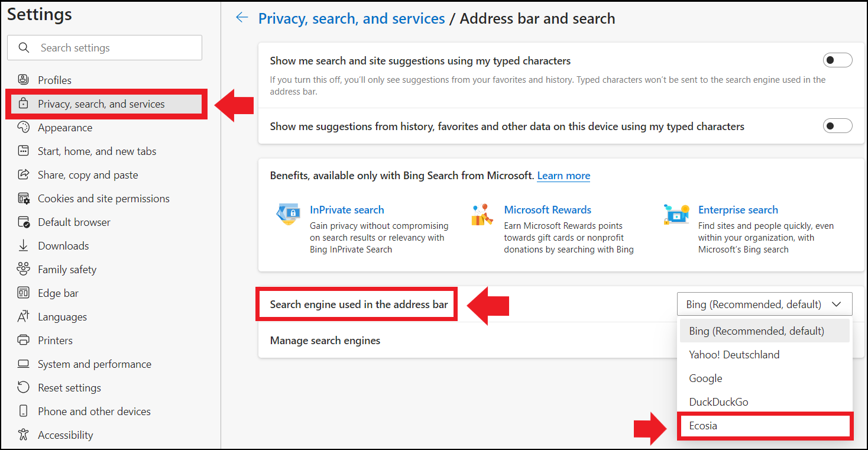The width and height of the screenshot is (868, 450).
Task: Click the Address bar and search heading
Action: 537,18
